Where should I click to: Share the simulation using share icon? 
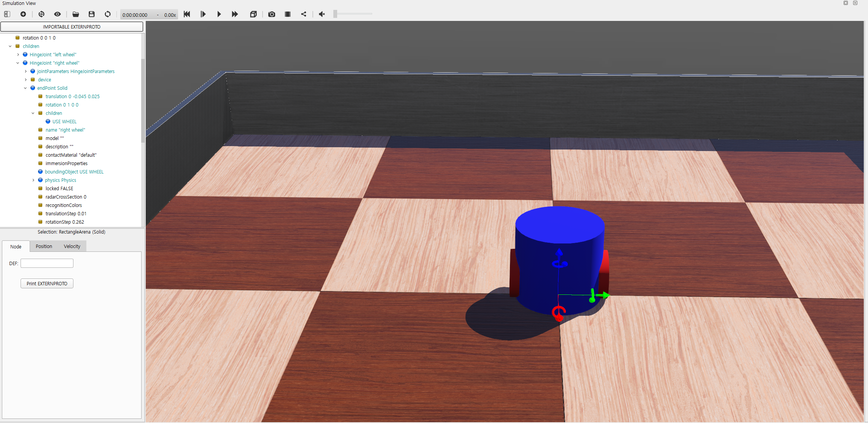304,14
